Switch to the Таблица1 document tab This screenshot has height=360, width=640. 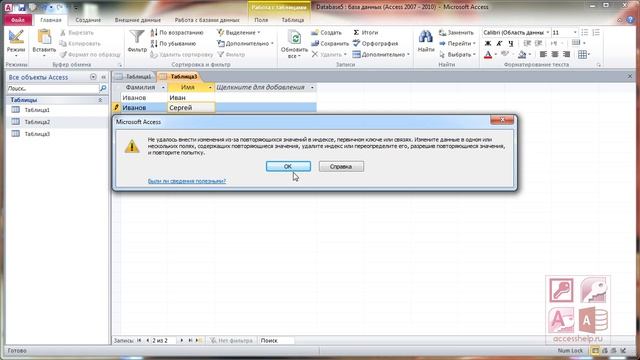tap(134, 76)
